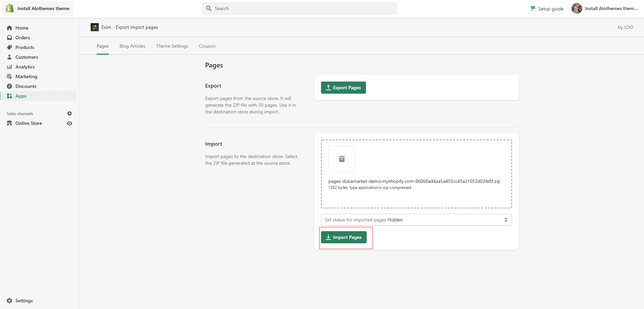Click the Setup guide flag icon
The width and height of the screenshot is (644, 309).
click(x=533, y=8)
